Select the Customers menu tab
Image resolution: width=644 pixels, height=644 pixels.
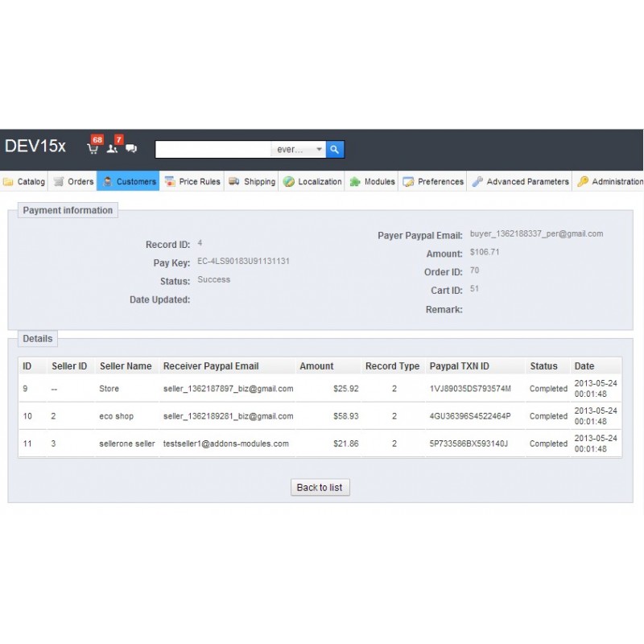click(128, 181)
